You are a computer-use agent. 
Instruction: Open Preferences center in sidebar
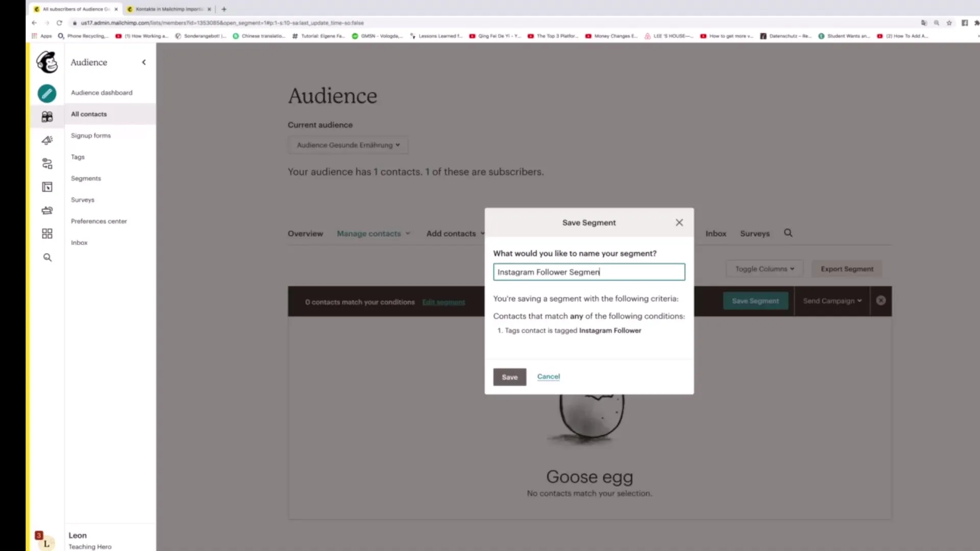[x=99, y=221]
